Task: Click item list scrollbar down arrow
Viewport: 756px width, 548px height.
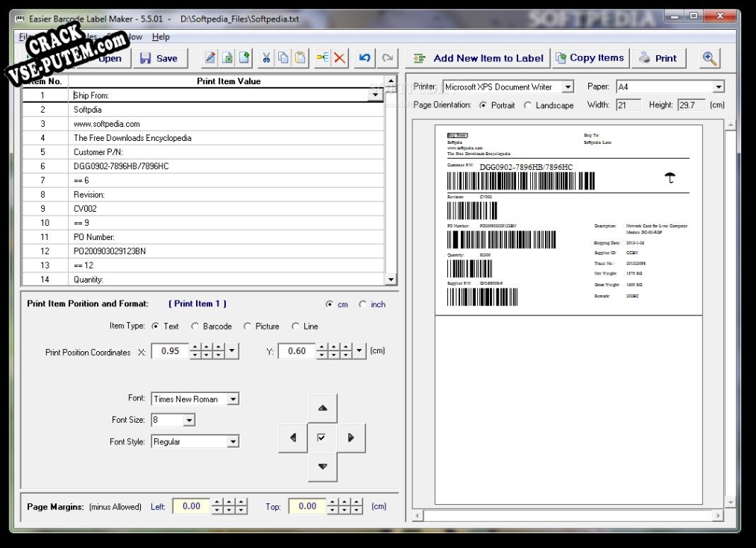Action: 391,279
